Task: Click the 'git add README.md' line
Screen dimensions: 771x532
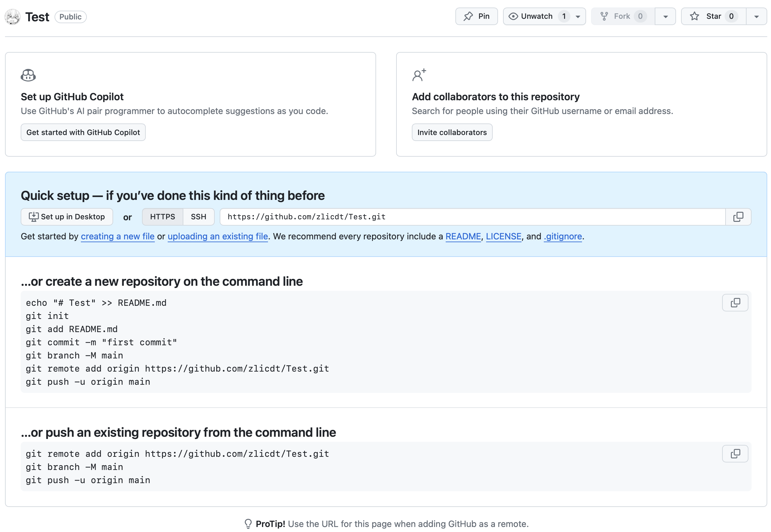Action: [x=72, y=329]
